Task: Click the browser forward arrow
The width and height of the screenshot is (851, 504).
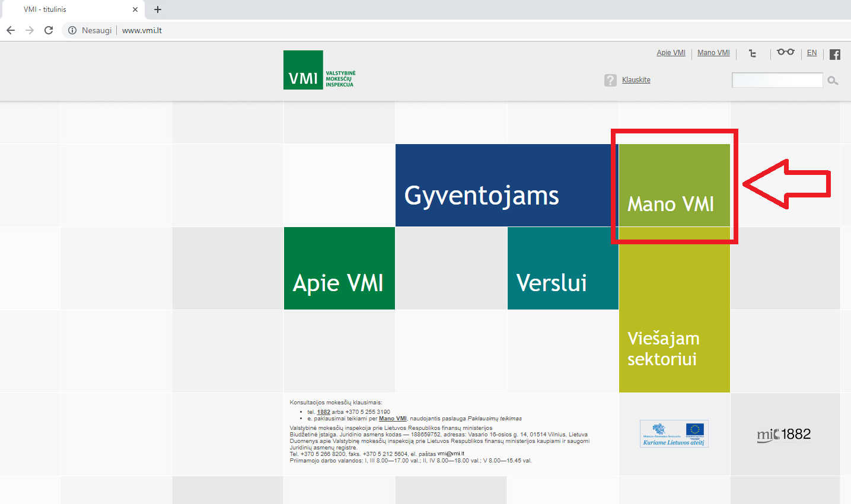Action: click(x=30, y=30)
